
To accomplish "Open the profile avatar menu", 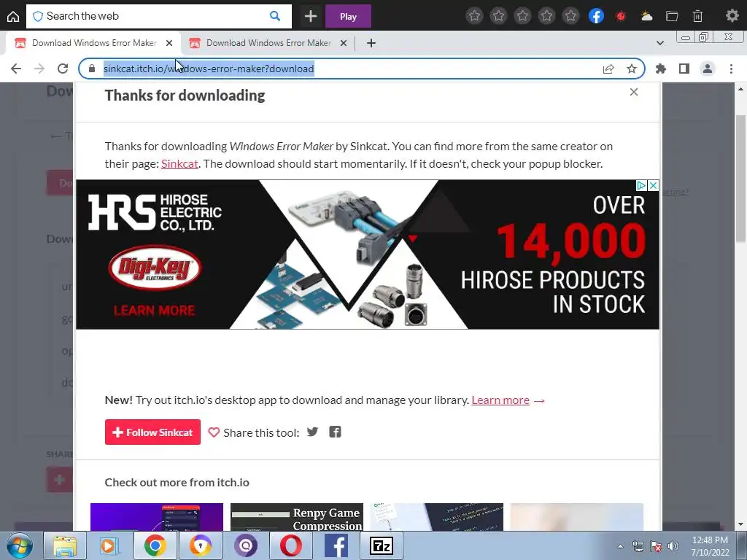I will 708,69.
